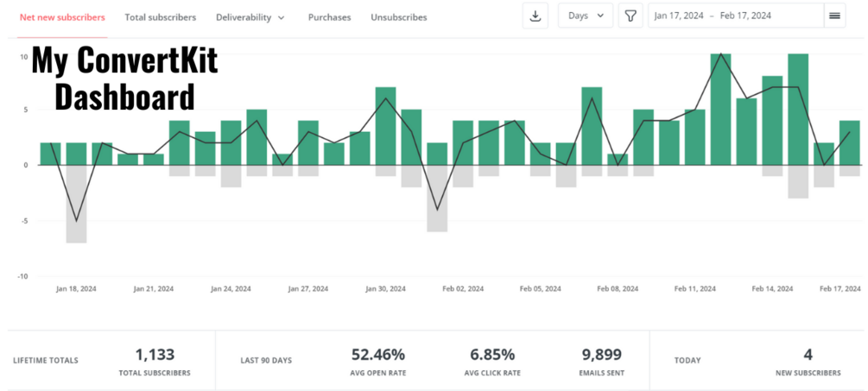This screenshot has height=391, width=868.
Task: Open the Purchases tab
Action: click(x=329, y=17)
